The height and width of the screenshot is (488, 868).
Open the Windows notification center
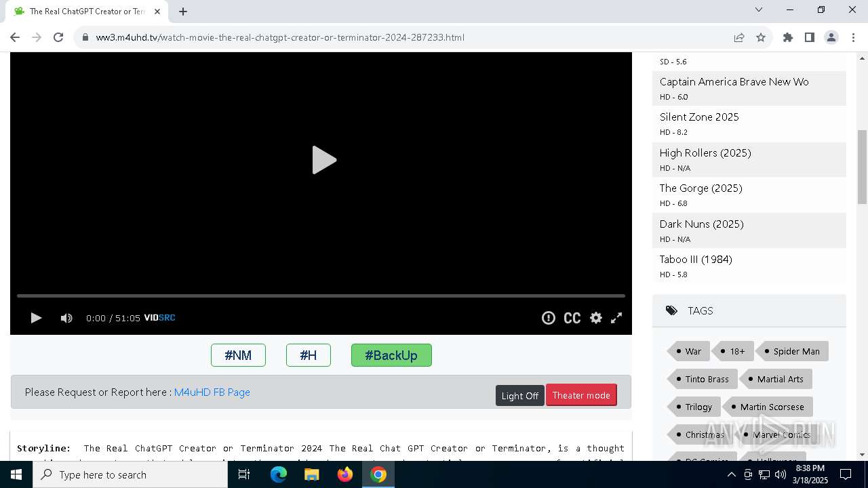pyautogui.click(x=846, y=474)
